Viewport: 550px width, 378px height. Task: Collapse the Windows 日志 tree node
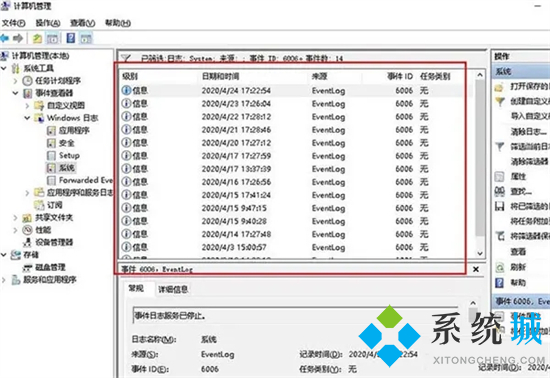tap(27, 118)
